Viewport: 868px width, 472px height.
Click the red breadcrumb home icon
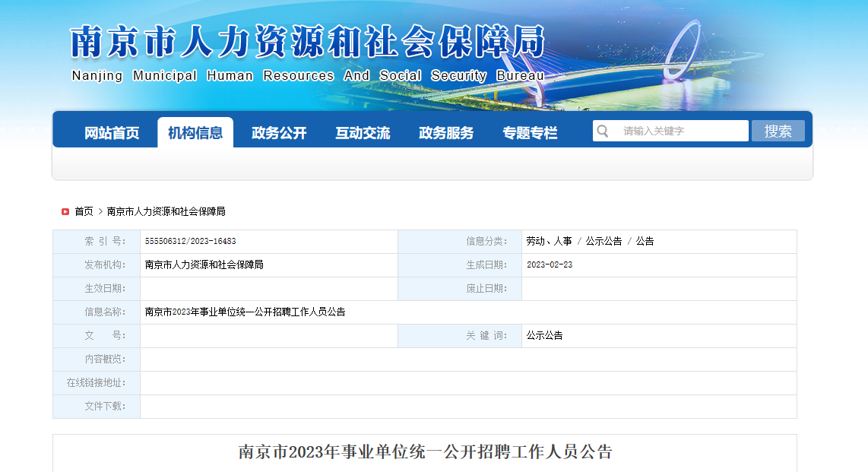coord(65,211)
